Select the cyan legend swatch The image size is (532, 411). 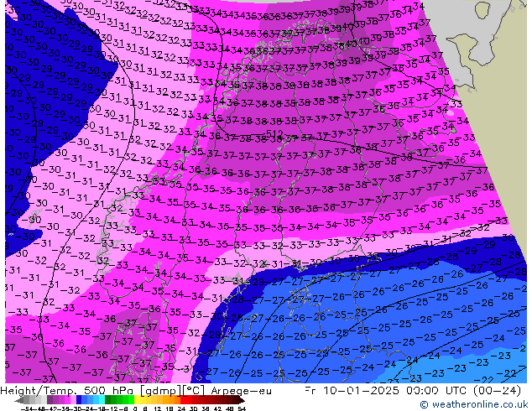pos(102,401)
